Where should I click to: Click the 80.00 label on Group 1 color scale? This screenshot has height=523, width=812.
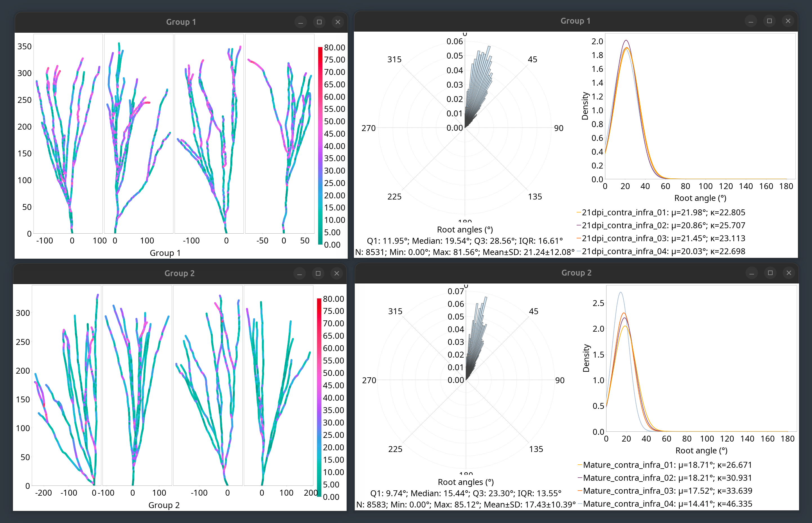[334, 48]
